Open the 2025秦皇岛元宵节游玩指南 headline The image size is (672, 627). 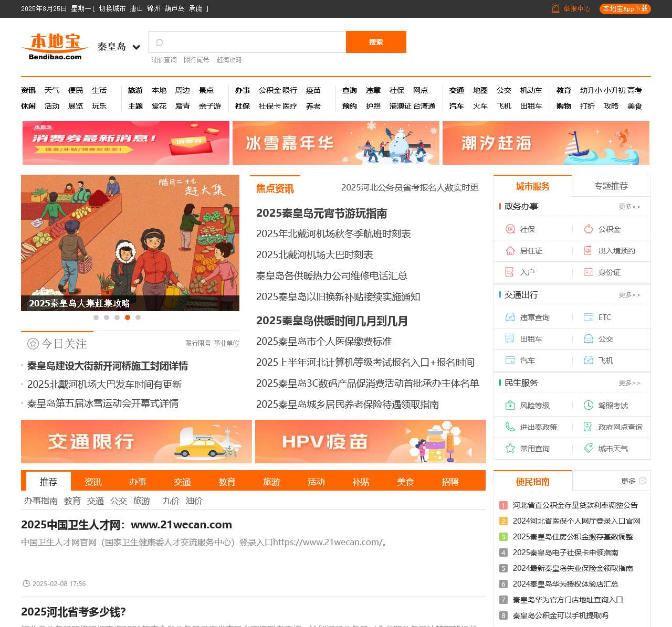tap(321, 213)
